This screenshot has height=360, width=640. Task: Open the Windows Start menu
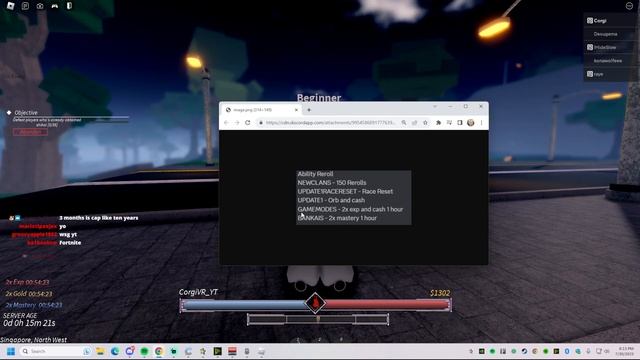click(11, 351)
